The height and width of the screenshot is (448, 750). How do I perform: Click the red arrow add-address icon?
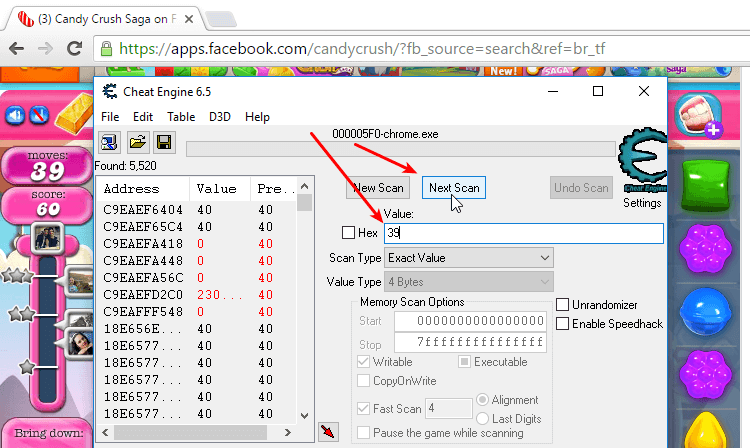328,432
